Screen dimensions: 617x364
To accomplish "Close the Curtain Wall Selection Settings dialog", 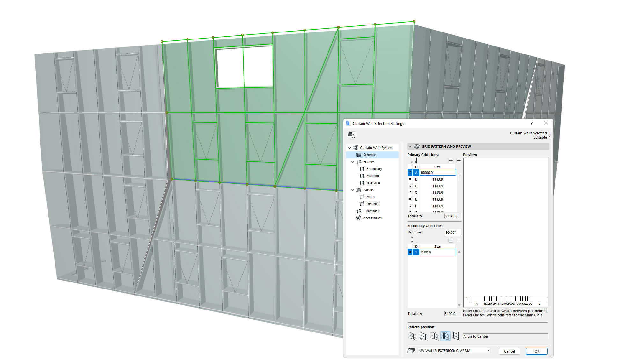I will (546, 124).
